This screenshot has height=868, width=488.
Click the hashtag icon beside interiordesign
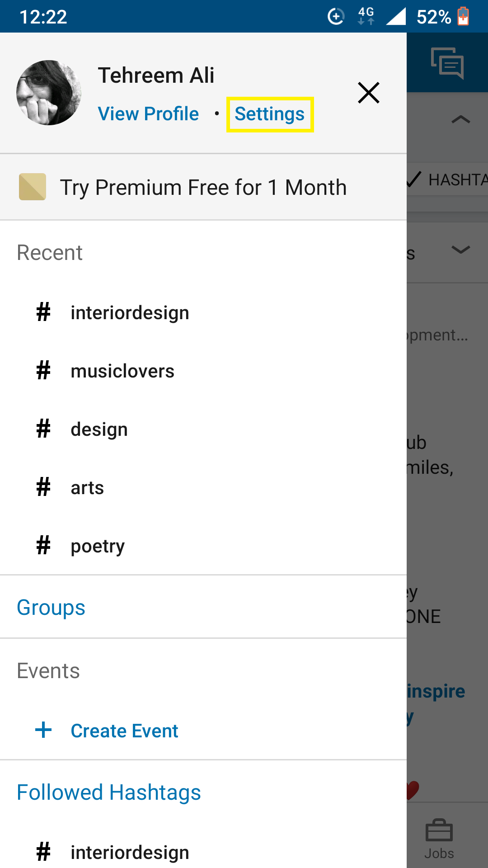(x=43, y=312)
